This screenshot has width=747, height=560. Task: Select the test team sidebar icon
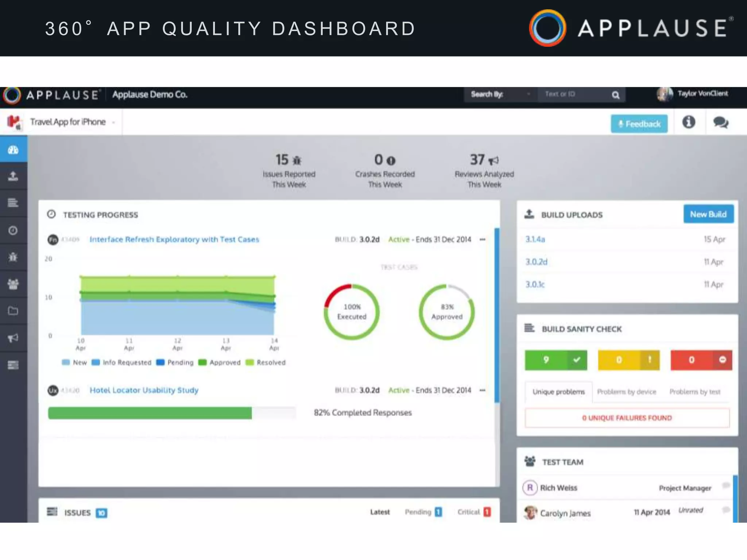point(13,284)
